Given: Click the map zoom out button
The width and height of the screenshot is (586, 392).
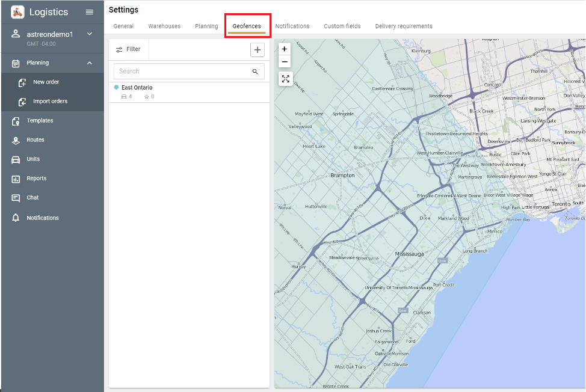Looking at the screenshot, I should pyautogui.click(x=285, y=62).
